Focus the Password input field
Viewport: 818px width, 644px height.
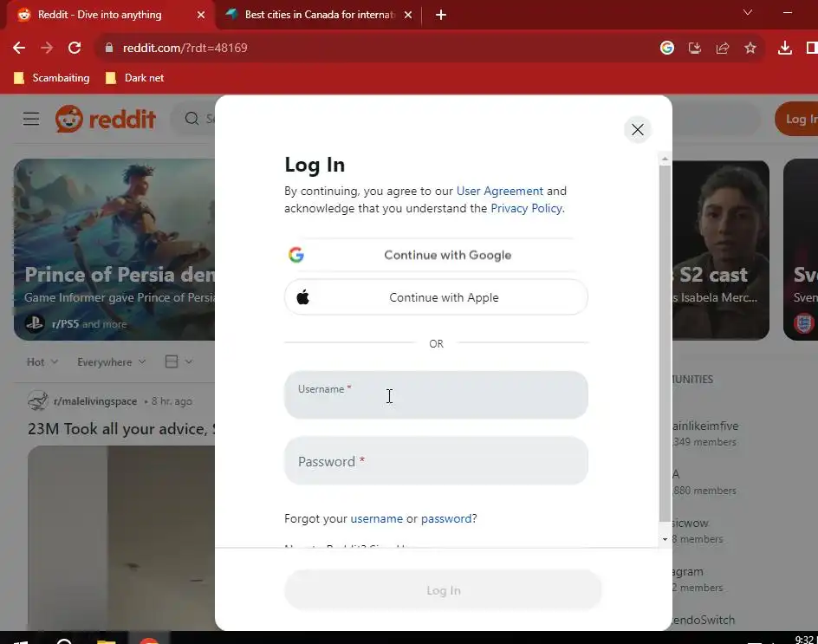pos(436,461)
